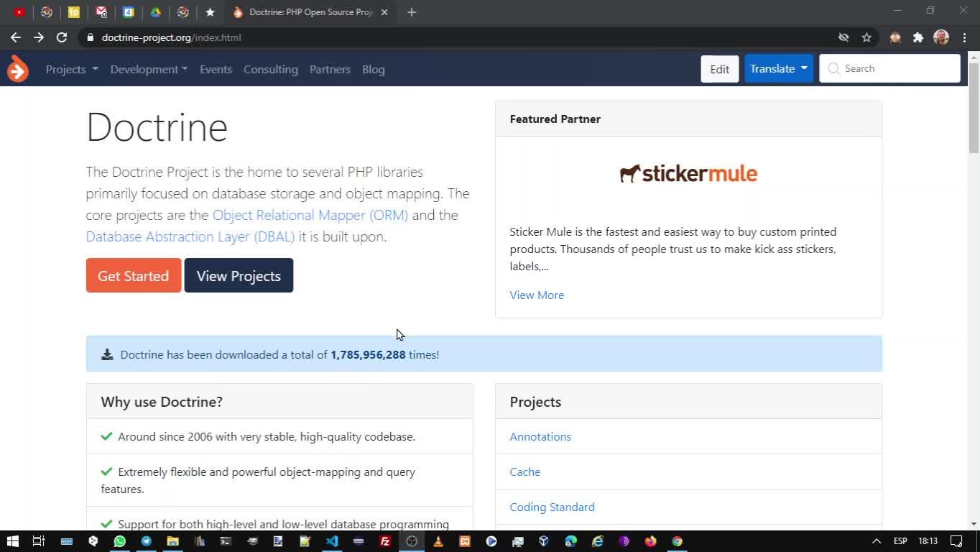Open WhatsApp from the taskbar
980x552 pixels.
tap(119, 541)
